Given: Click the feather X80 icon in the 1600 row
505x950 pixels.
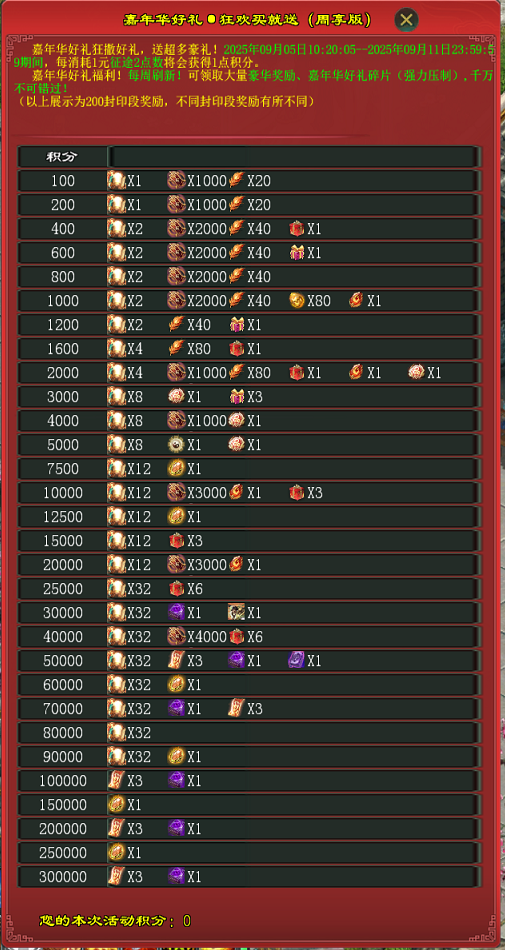Looking at the screenshot, I should (176, 348).
